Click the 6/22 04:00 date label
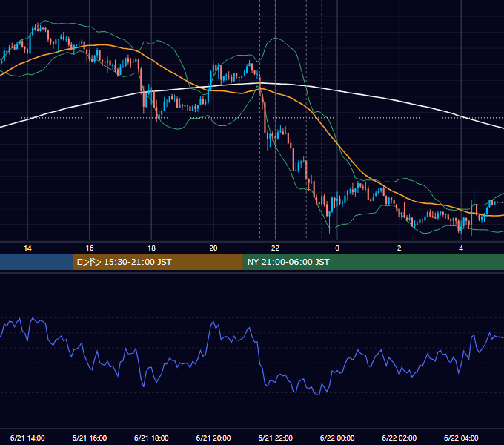The height and width of the screenshot is (445, 504). tap(461, 438)
